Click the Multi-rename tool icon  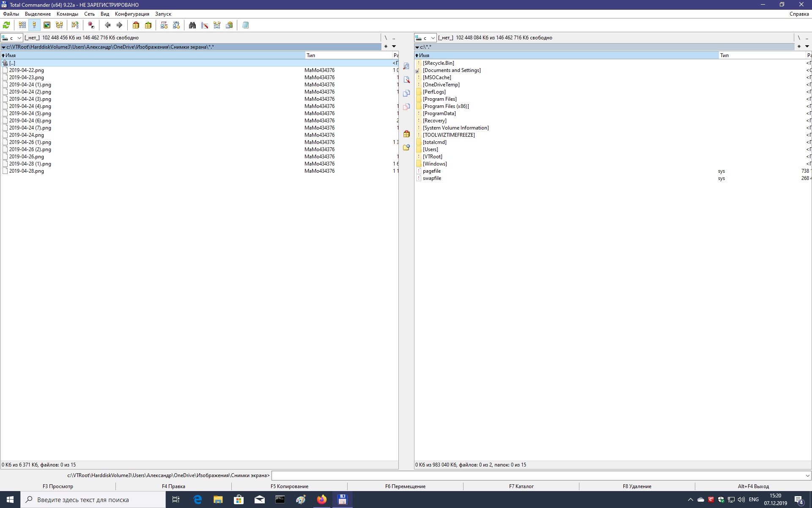[x=205, y=25]
